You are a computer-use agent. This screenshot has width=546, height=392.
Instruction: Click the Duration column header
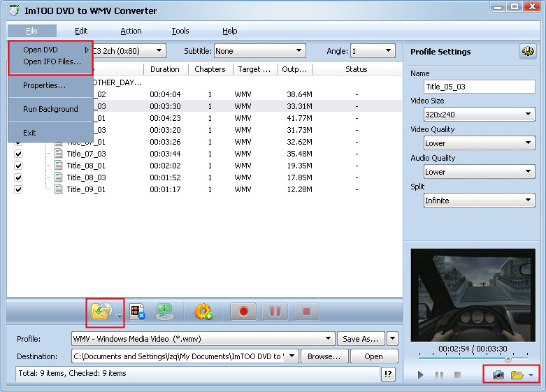(x=166, y=69)
